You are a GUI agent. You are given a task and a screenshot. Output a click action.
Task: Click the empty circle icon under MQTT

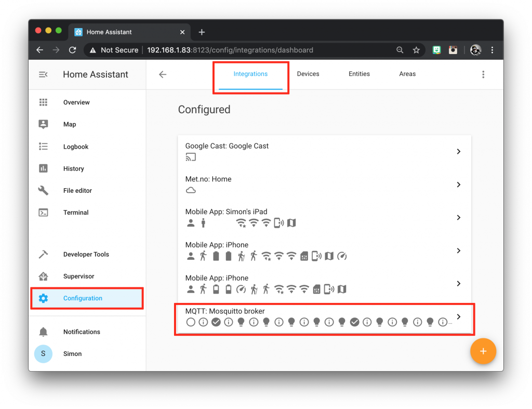point(191,322)
